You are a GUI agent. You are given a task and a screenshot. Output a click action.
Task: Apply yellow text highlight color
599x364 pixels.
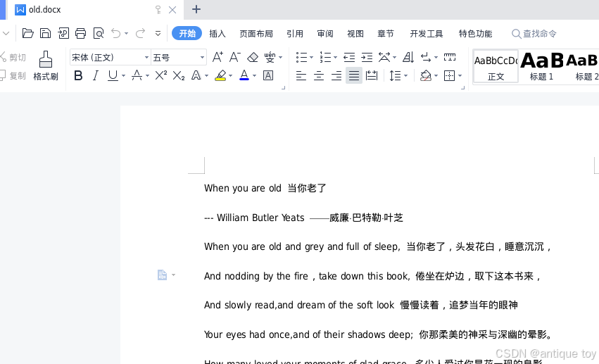coord(220,75)
